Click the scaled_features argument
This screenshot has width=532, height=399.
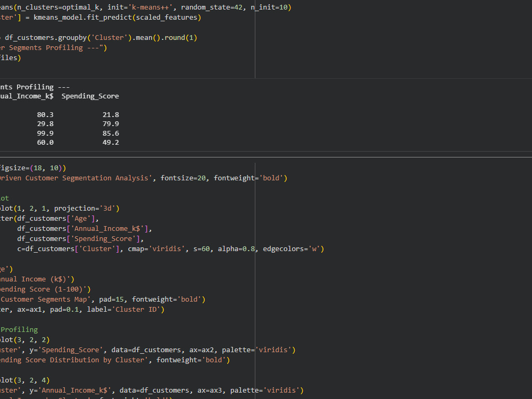pos(167,18)
